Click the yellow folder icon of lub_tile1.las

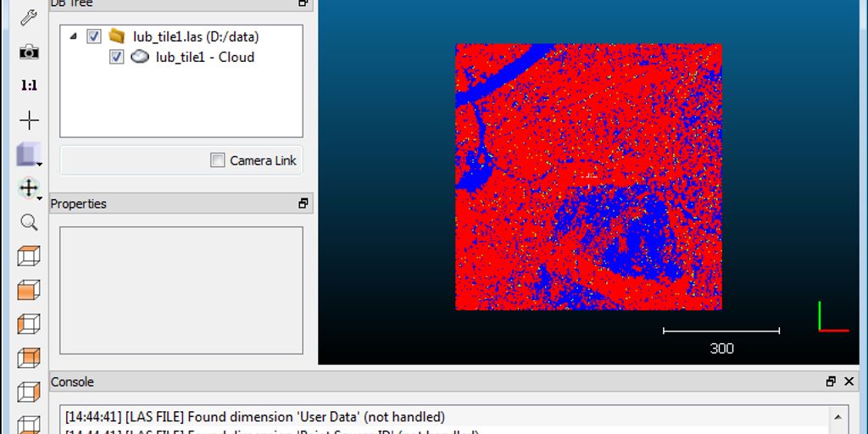116,36
